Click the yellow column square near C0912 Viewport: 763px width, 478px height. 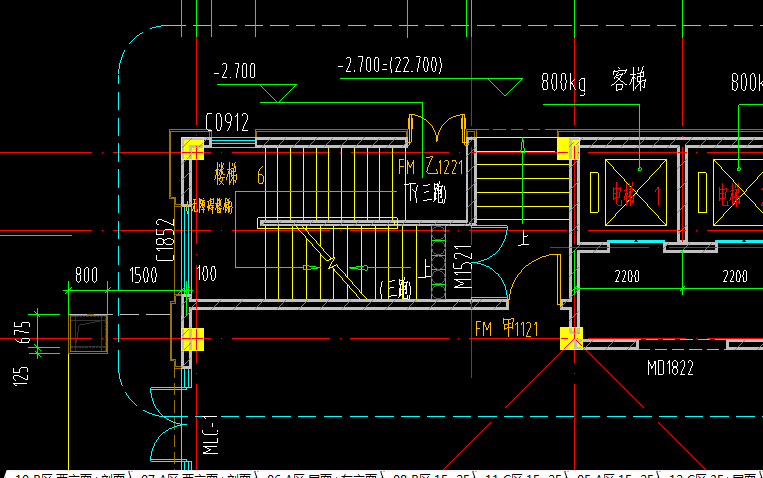pyautogui.click(x=192, y=150)
